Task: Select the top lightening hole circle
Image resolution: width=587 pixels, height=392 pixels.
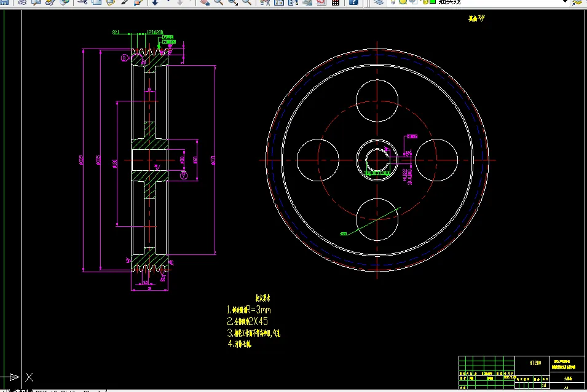Action: pos(377,101)
